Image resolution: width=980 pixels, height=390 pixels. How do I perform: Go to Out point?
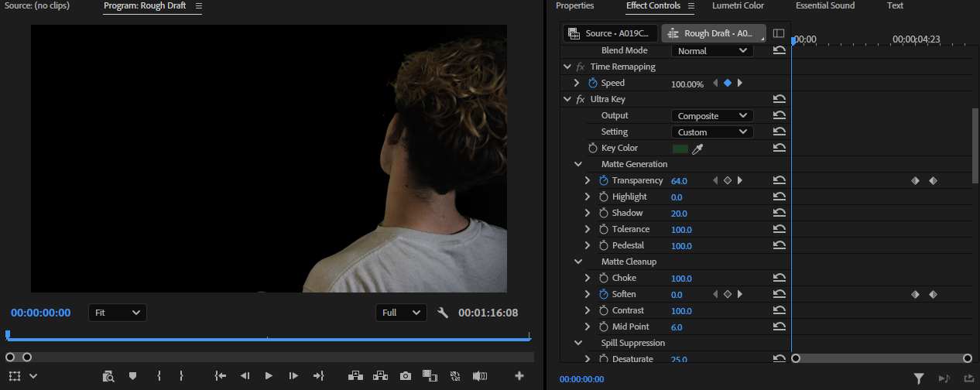tap(318, 376)
